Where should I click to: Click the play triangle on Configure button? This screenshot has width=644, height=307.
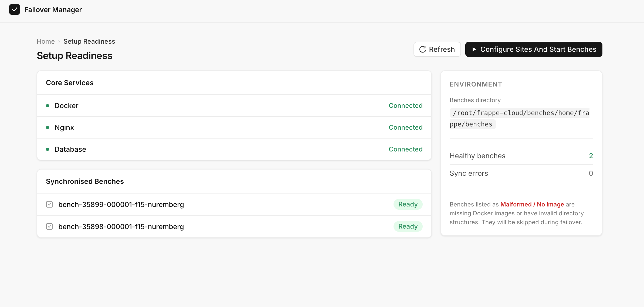coord(474,49)
